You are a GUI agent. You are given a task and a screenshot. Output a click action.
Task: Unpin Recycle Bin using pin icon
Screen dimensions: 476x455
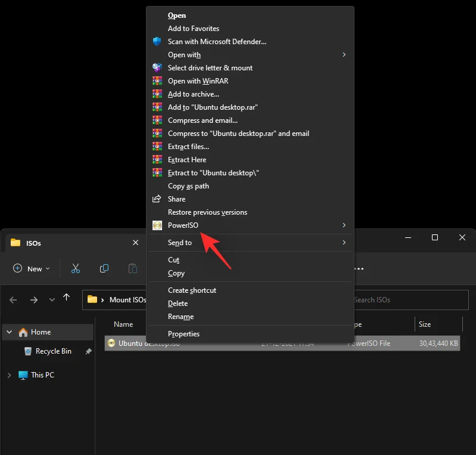pyautogui.click(x=88, y=351)
